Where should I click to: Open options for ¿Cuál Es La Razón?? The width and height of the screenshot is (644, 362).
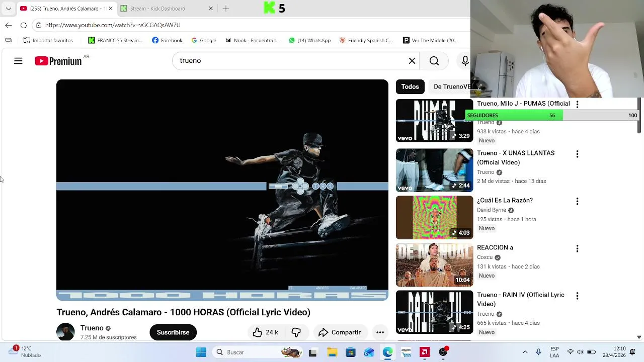point(577,201)
